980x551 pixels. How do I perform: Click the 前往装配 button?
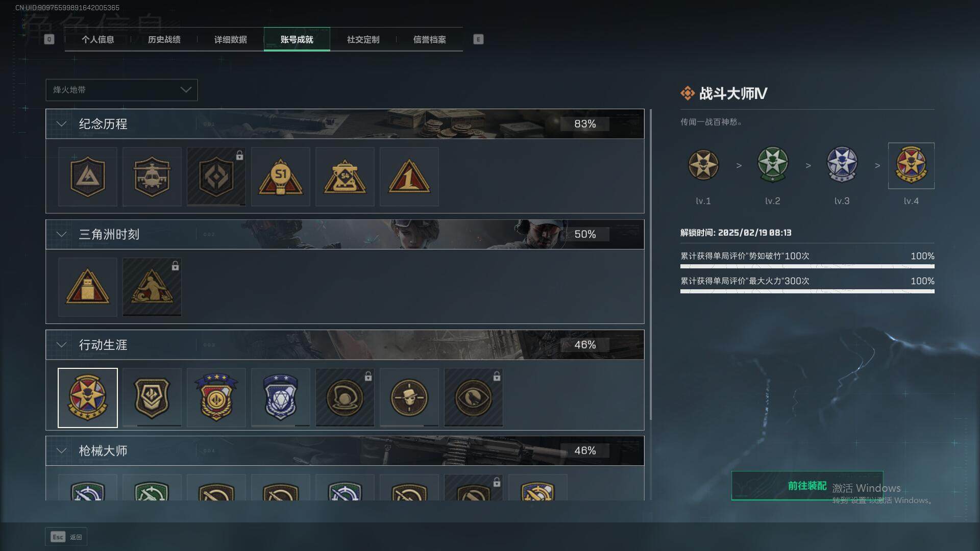click(807, 486)
